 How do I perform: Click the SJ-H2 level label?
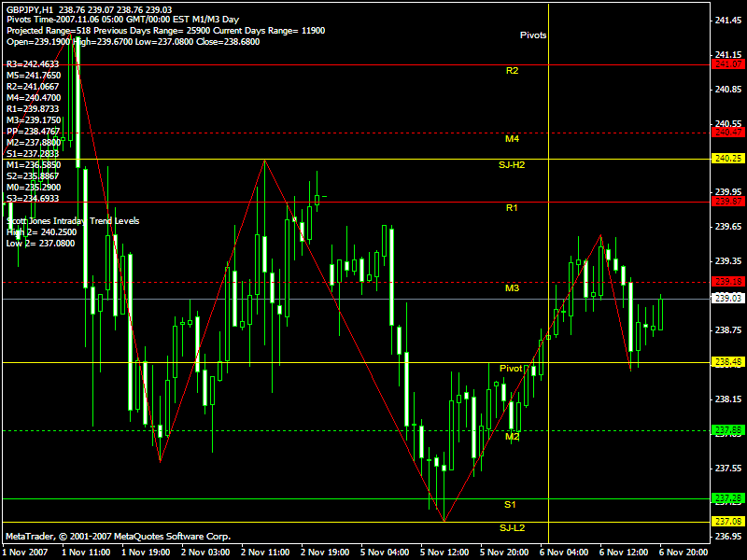[x=512, y=165]
